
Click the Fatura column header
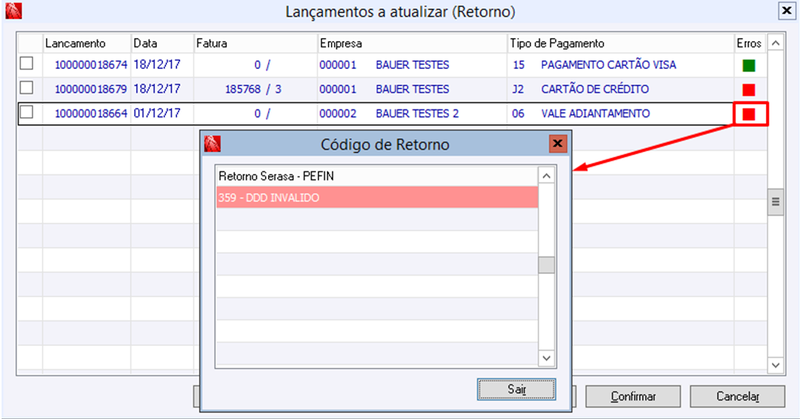point(256,43)
